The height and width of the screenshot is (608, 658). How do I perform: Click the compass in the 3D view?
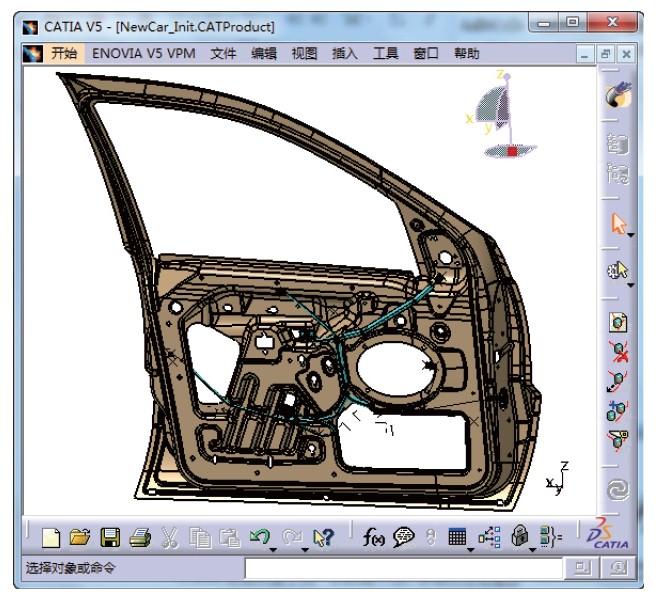503,113
